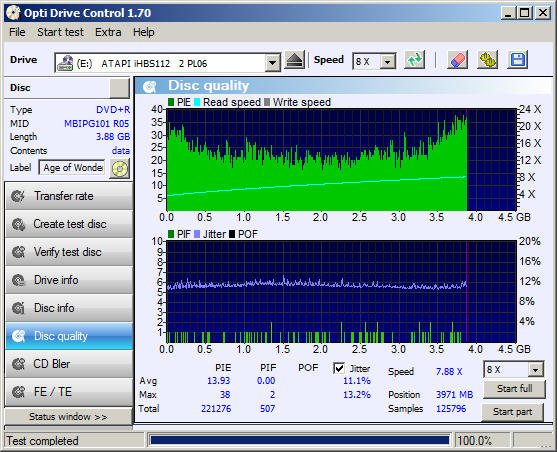Open the Speed dropdown in the toolbar

[x=388, y=62]
